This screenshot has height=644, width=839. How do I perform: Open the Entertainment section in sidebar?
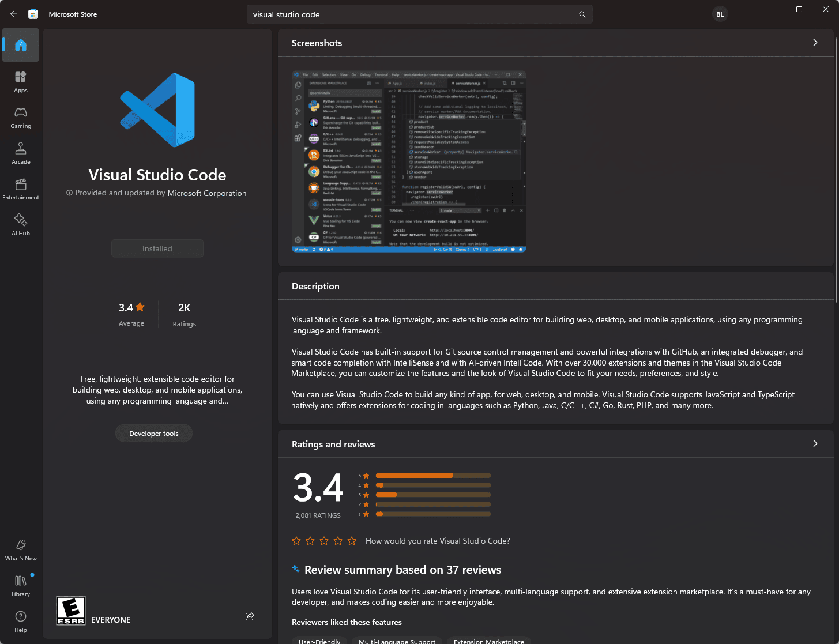(x=21, y=189)
